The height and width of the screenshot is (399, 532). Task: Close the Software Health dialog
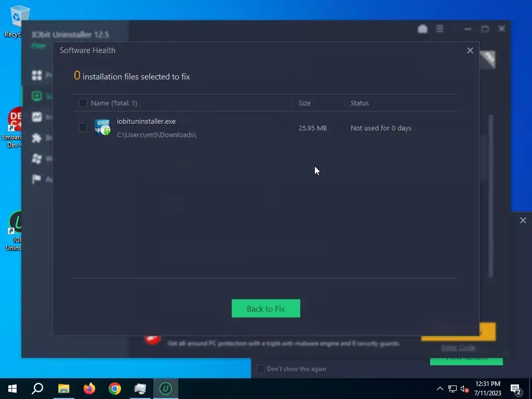[470, 50]
